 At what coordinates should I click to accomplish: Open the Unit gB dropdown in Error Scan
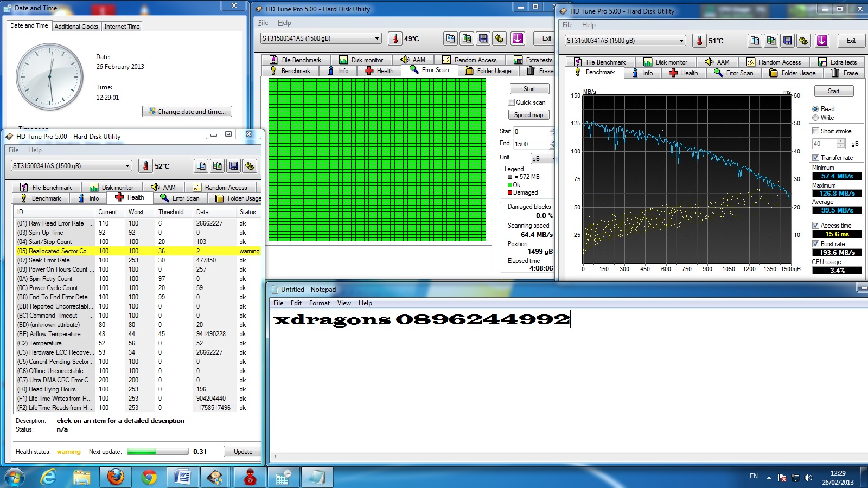(x=543, y=158)
